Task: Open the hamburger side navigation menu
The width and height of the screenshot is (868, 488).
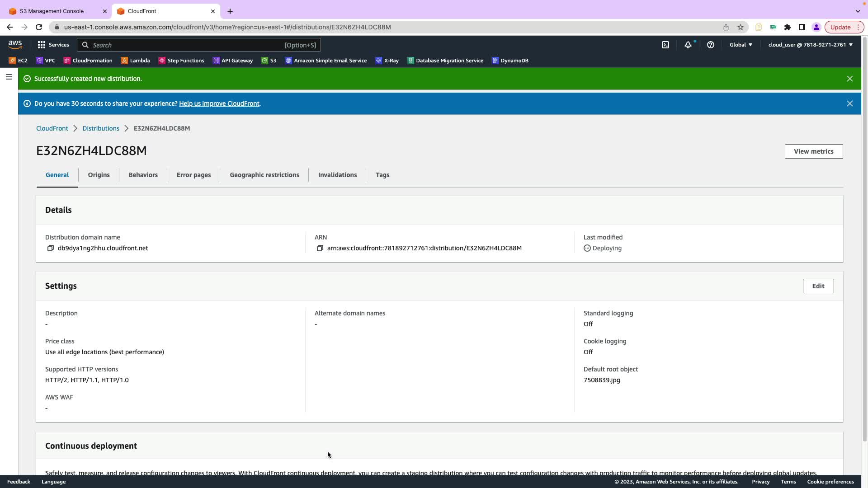Action: click(x=9, y=77)
